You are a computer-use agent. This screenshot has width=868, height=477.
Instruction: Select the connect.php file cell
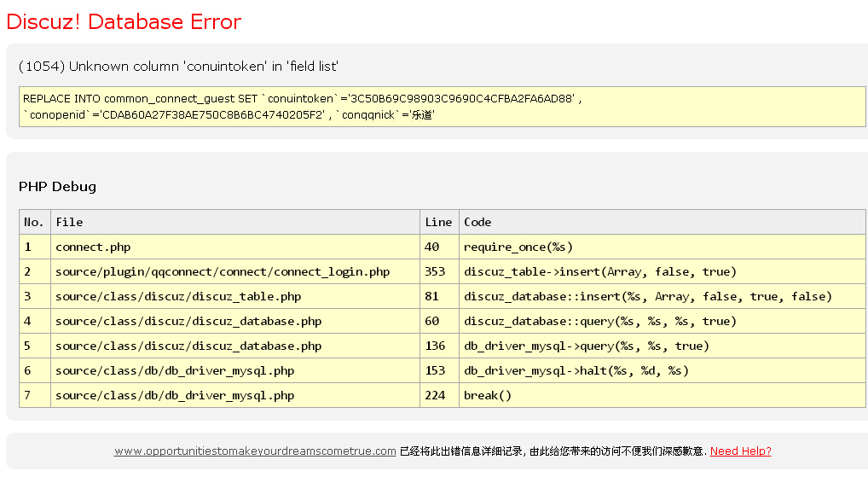coord(235,247)
